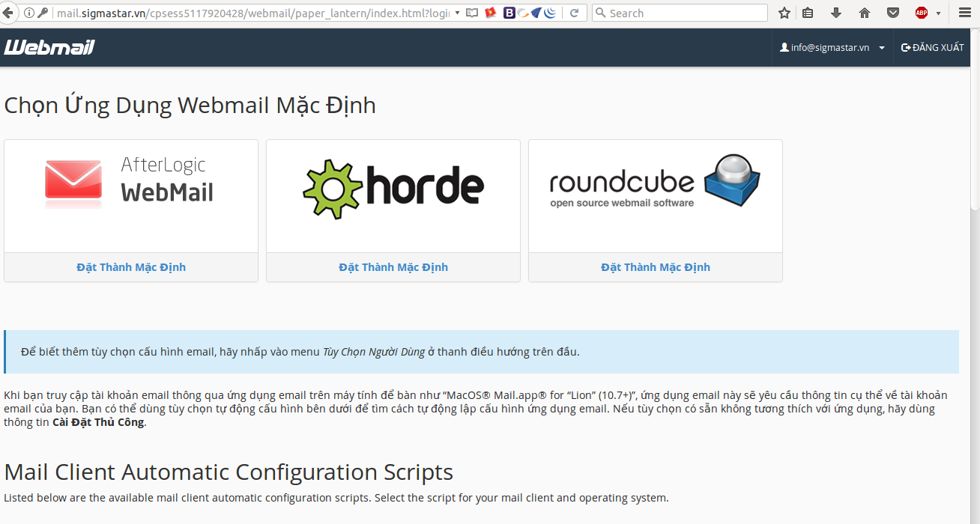980x524 pixels.
Task: Open the downloads arrow icon
Action: (836, 13)
